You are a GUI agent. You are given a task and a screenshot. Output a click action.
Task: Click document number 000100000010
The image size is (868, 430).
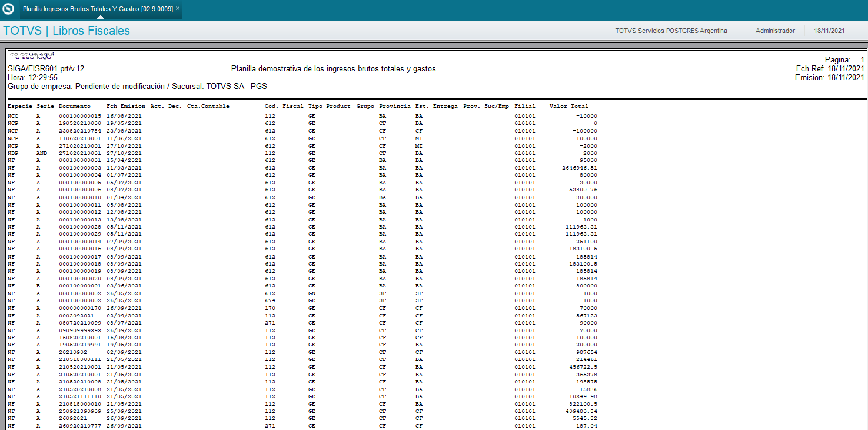80,197
